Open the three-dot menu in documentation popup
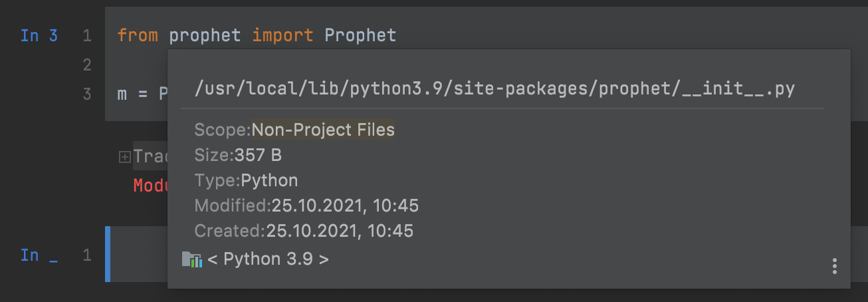This screenshot has height=302, width=868. (x=834, y=266)
